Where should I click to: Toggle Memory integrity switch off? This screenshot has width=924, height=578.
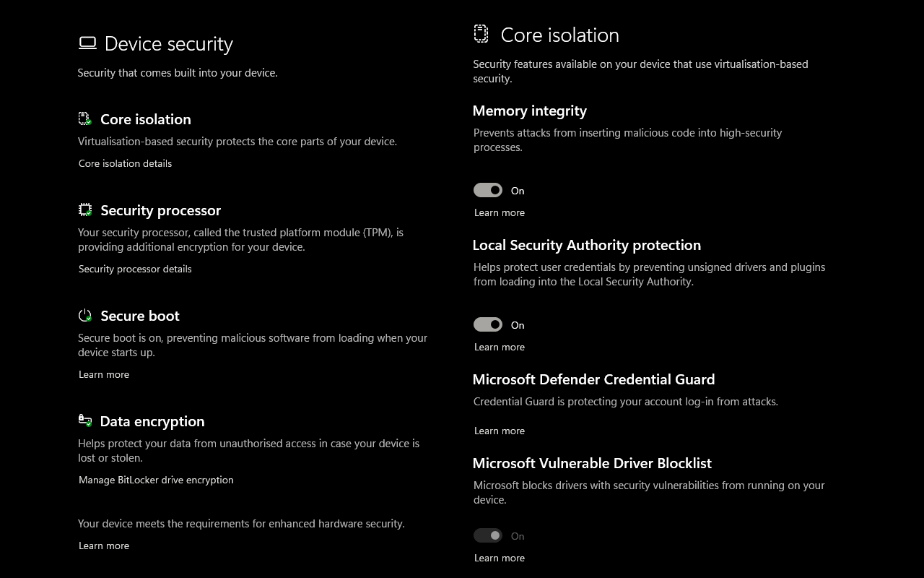tap(488, 190)
